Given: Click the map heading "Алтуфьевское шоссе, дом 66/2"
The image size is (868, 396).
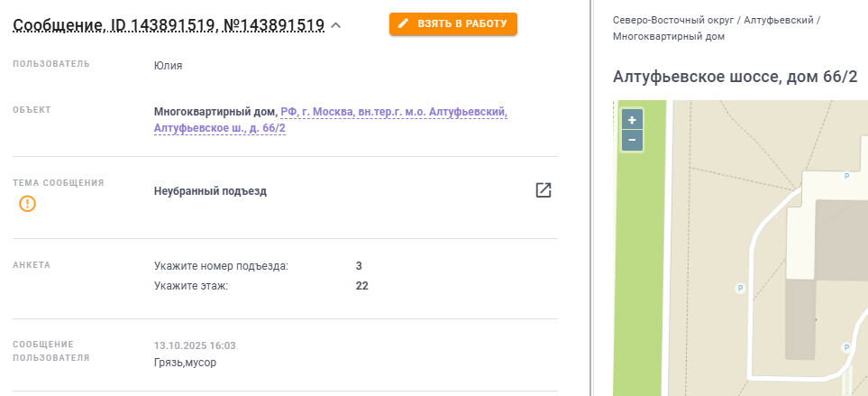Looking at the screenshot, I should (x=735, y=77).
